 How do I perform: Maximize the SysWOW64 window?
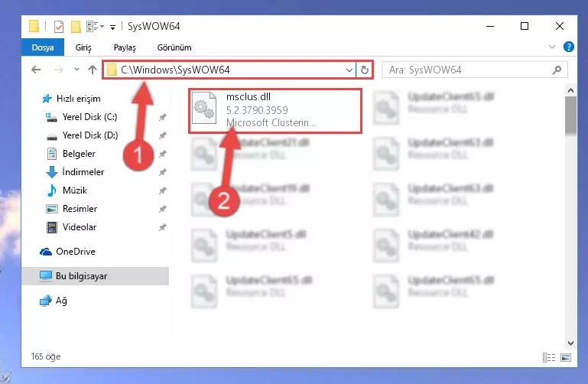pos(525,26)
